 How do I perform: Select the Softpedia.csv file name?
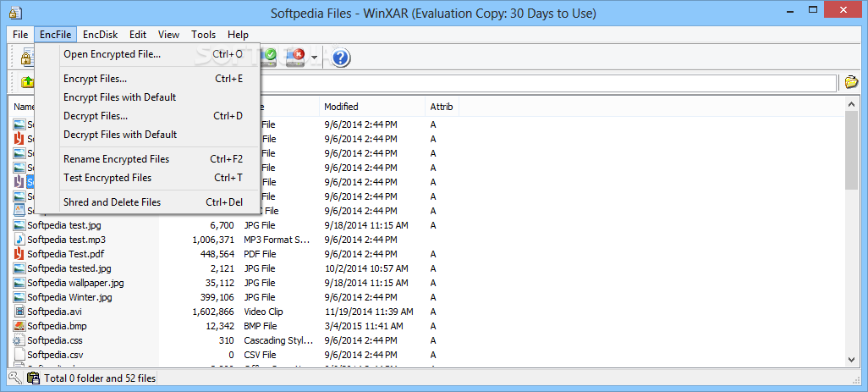55,355
